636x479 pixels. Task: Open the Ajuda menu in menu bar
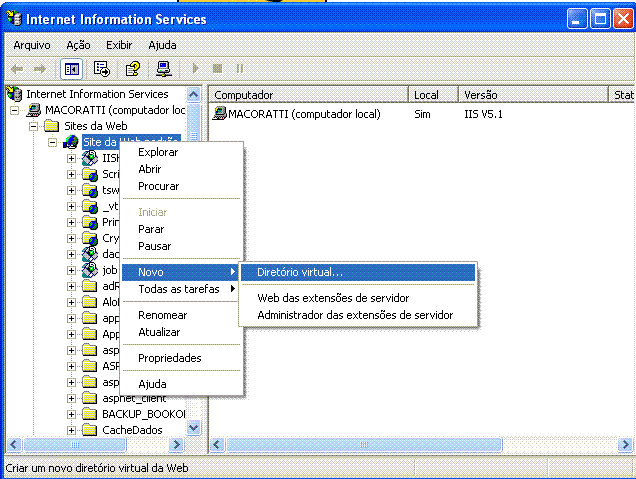click(x=162, y=45)
